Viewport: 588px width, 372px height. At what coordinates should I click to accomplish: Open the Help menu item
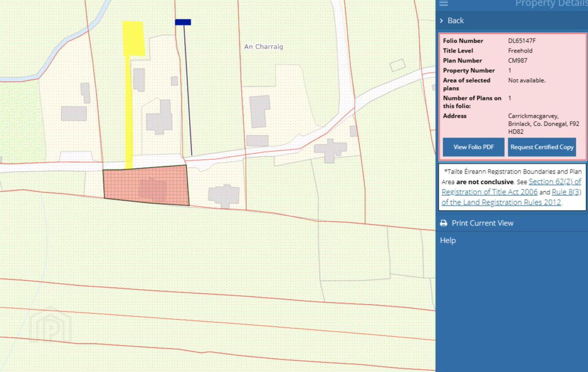(448, 240)
